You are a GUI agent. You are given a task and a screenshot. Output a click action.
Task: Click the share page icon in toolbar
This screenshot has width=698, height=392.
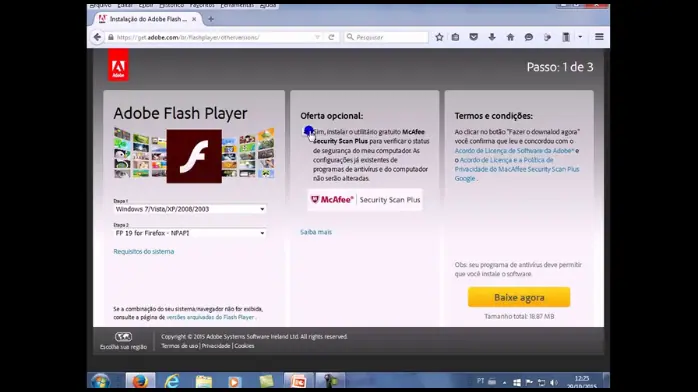tap(547, 37)
